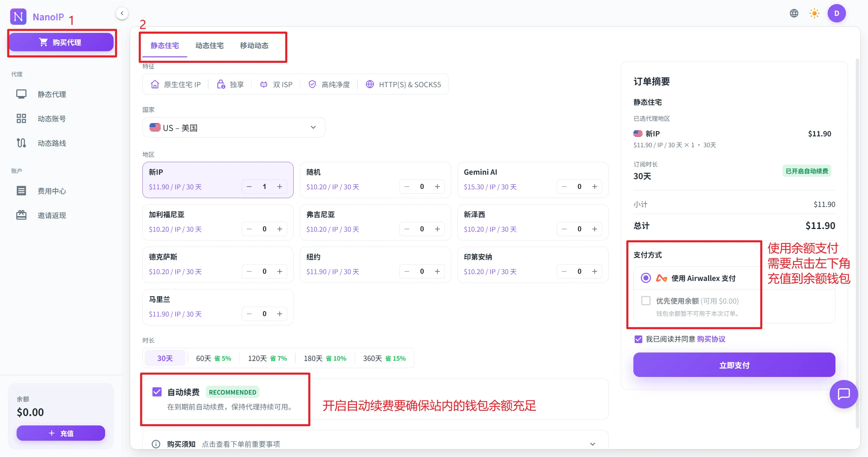Click the HTTP(S) & SOCKS5 globe icon
The width and height of the screenshot is (868, 457).
[370, 84]
